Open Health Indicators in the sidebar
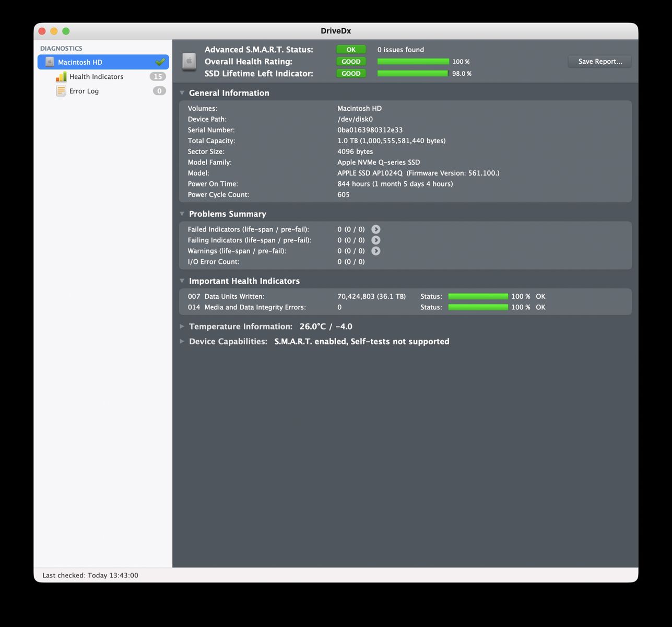This screenshot has width=672, height=627. [103, 77]
